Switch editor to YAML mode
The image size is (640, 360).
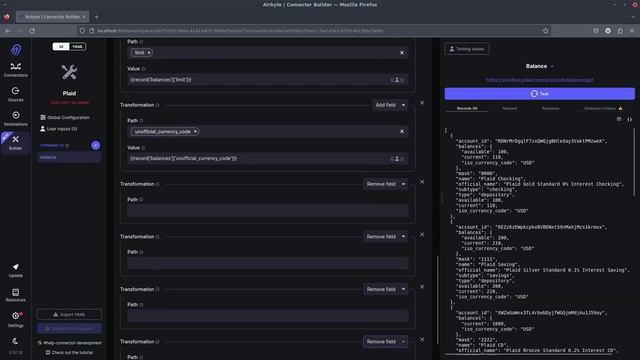[x=78, y=47]
